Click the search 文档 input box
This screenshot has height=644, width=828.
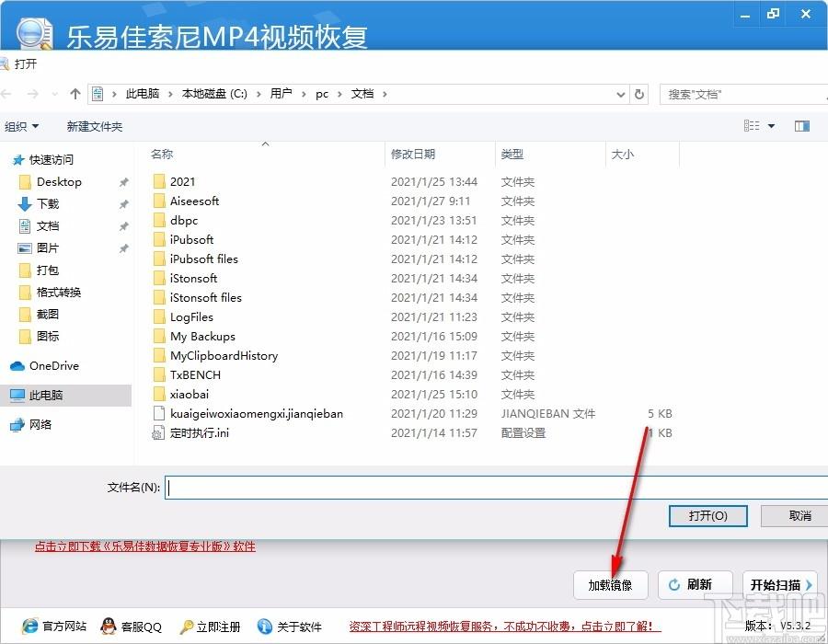[743, 95]
